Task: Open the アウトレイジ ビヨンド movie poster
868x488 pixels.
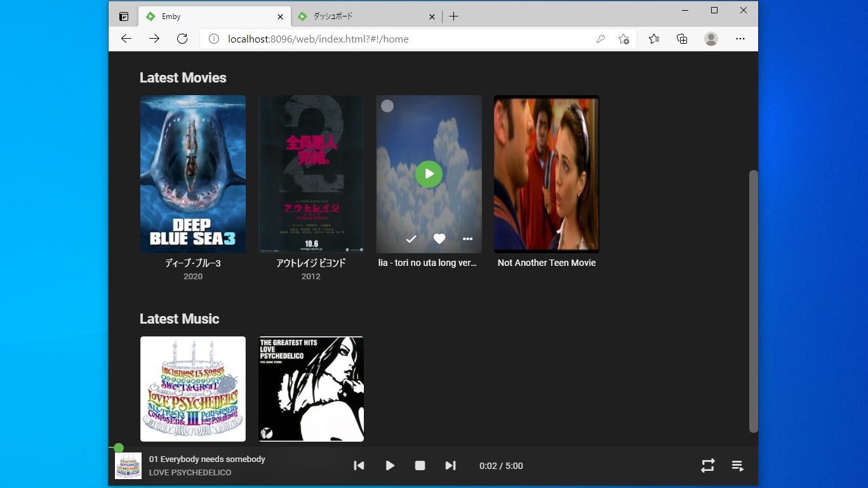Action: pos(311,174)
